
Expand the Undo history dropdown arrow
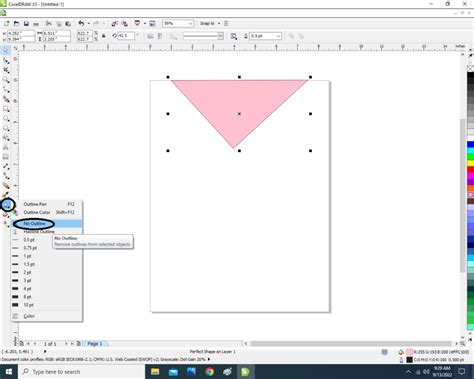pos(88,23)
